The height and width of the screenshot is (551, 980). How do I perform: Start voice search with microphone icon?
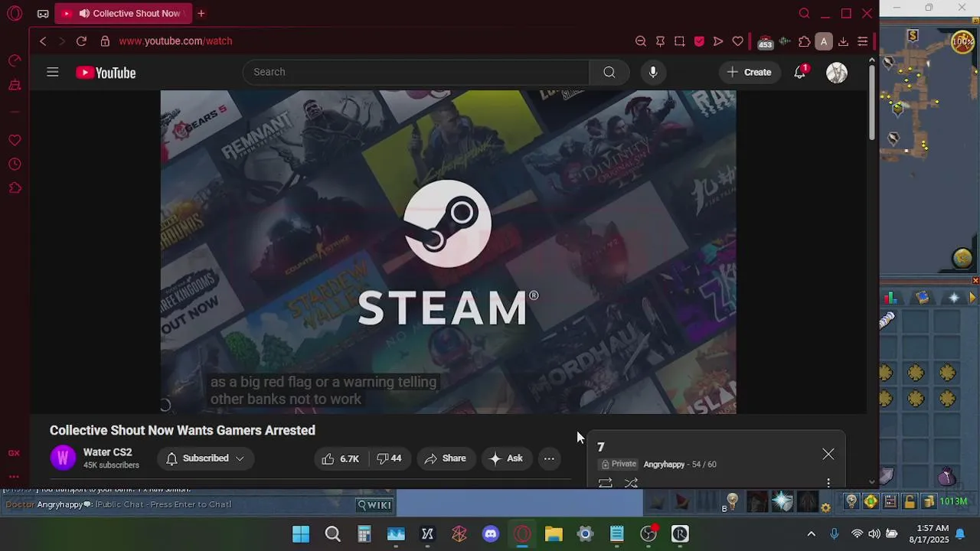(x=652, y=72)
